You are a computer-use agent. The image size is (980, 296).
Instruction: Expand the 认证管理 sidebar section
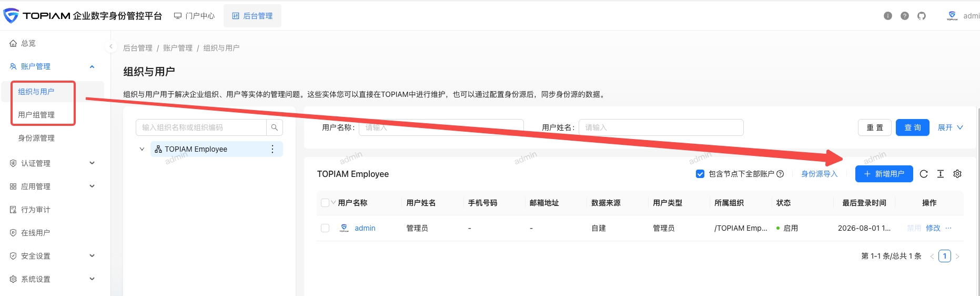[92, 163]
